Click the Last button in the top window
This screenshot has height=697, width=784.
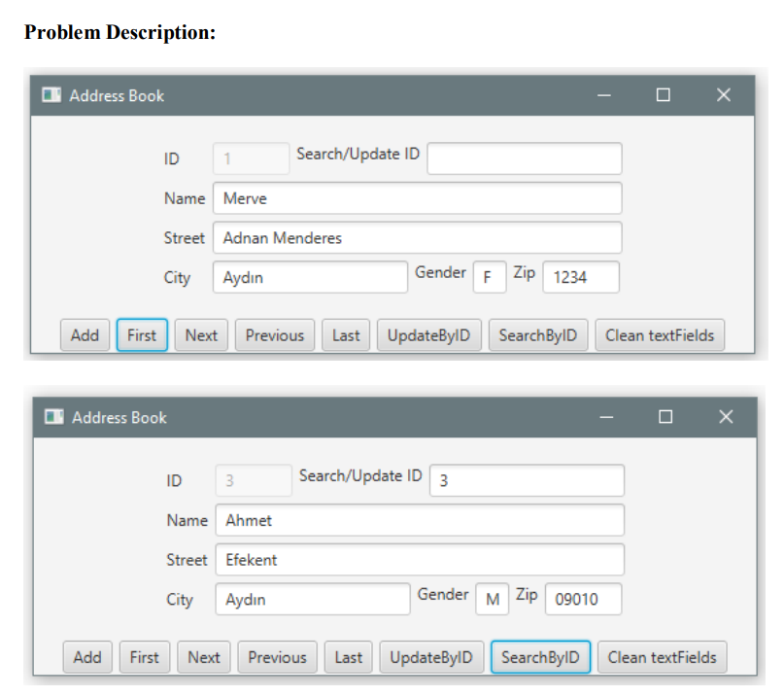[345, 334]
